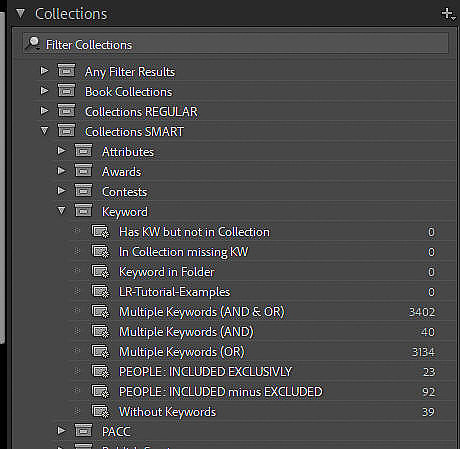Select the Attributes set label
Image resolution: width=460 pixels, height=449 pixels.
(128, 152)
